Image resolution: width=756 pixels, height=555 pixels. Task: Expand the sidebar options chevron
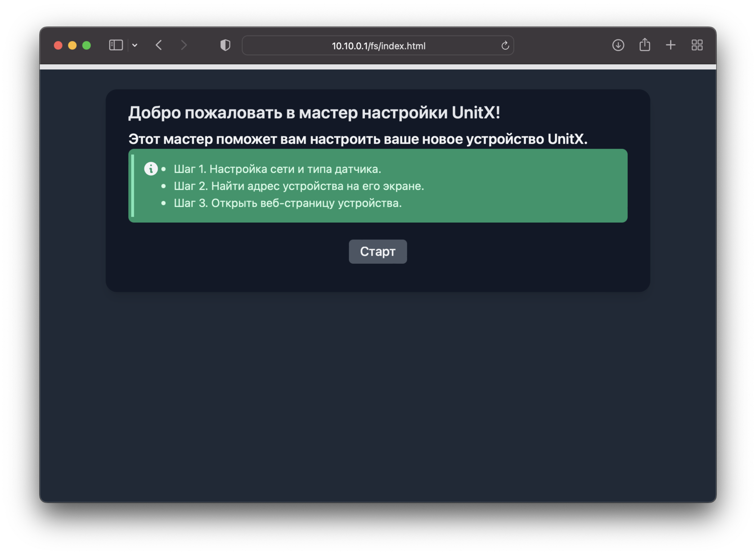pos(135,45)
